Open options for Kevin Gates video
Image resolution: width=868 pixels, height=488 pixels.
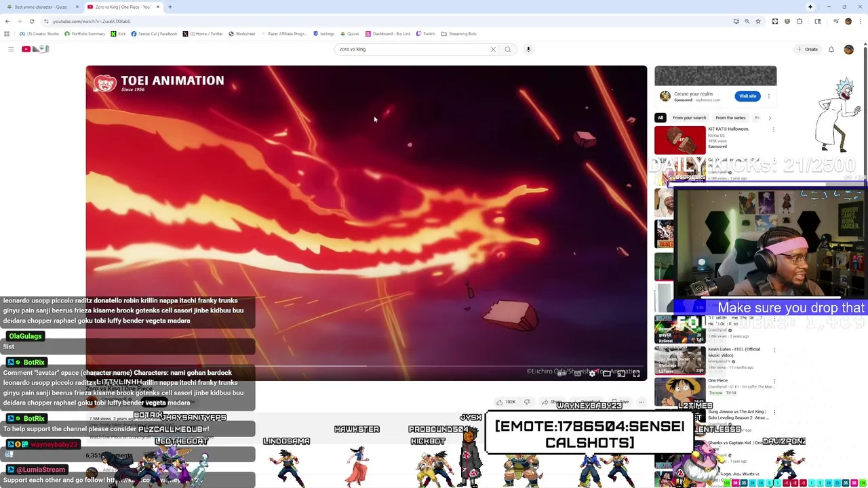tap(774, 350)
